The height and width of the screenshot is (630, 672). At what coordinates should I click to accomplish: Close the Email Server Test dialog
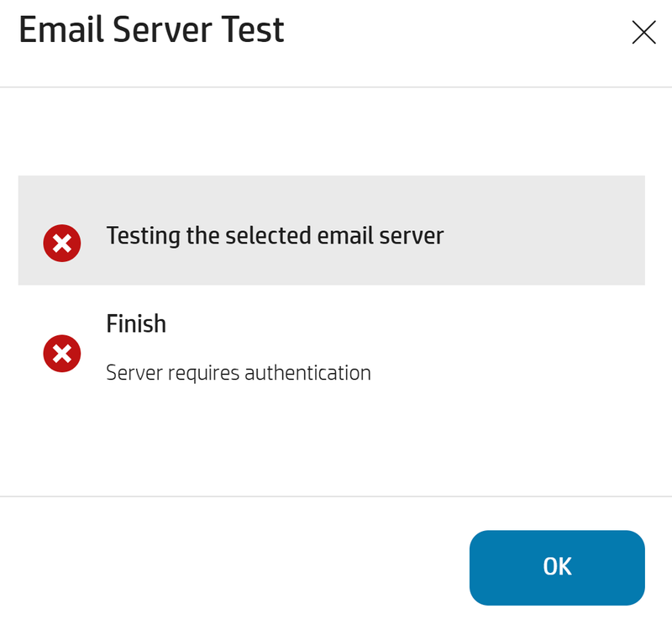click(643, 33)
